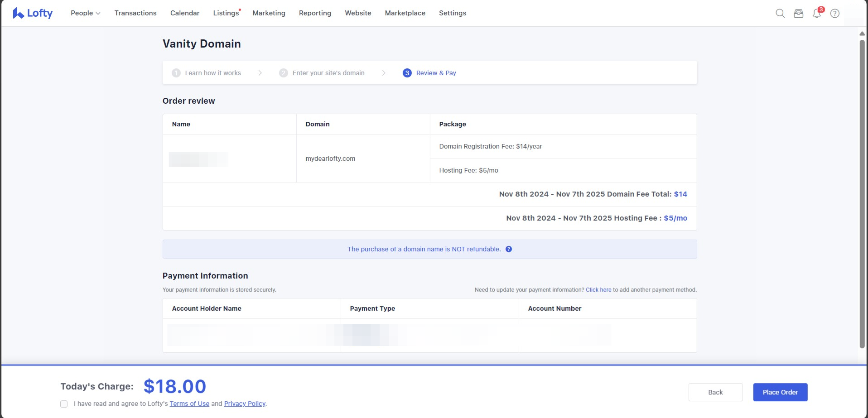868x418 pixels.
Task: Click the non-refundable info tooltip icon
Action: click(509, 249)
